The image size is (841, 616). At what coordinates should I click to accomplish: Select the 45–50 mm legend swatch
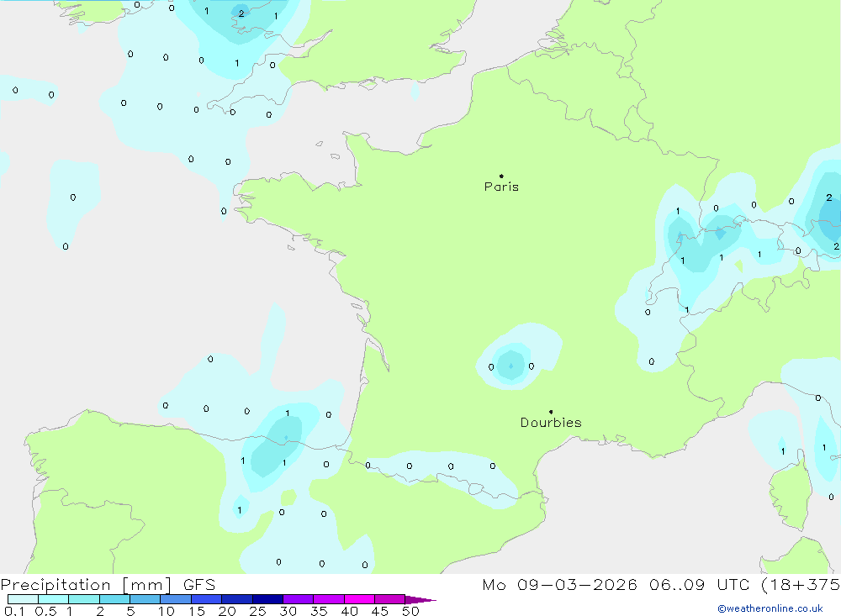[390, 599]
